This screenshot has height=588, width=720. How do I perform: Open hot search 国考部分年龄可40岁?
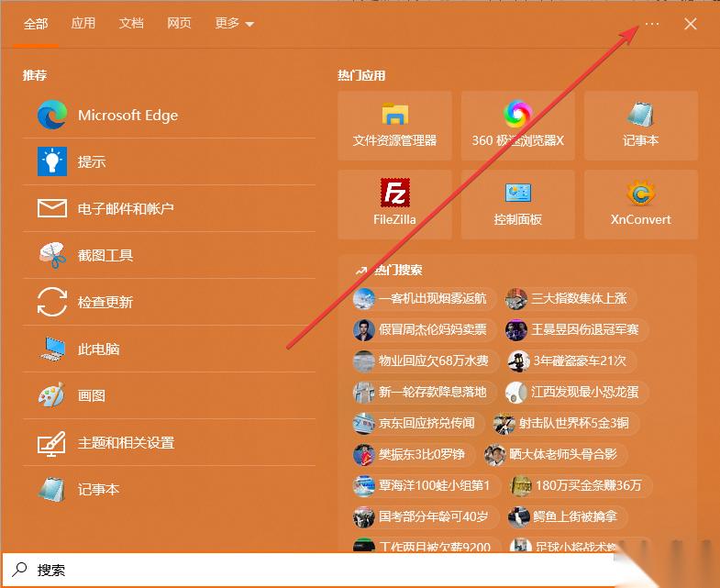[x=426, y=517]
